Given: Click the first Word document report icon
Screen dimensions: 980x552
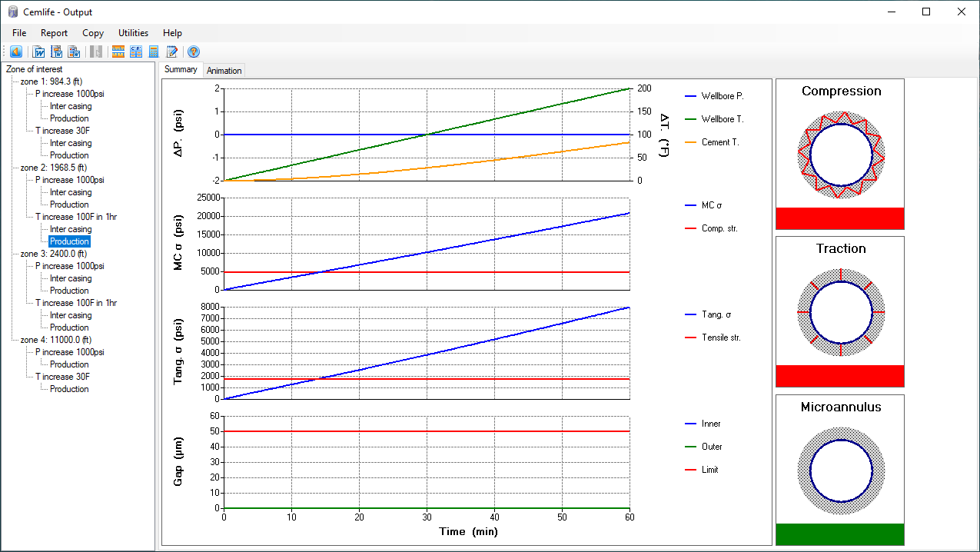Looking at the screenshot, I should 38,52.
